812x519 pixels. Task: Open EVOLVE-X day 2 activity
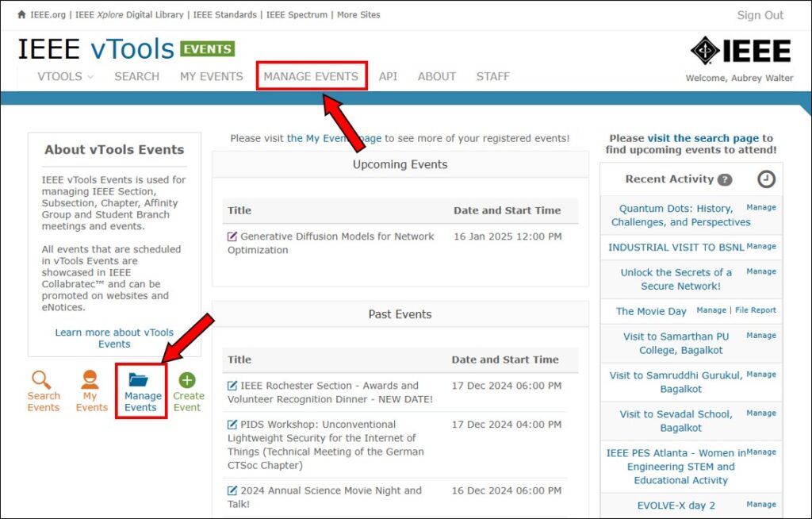[x=676, y=506]
